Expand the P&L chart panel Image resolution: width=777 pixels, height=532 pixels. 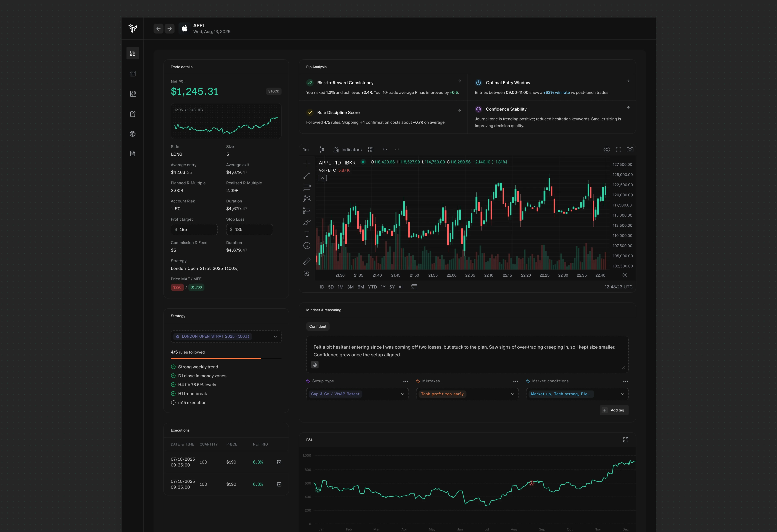pos(626,440)
